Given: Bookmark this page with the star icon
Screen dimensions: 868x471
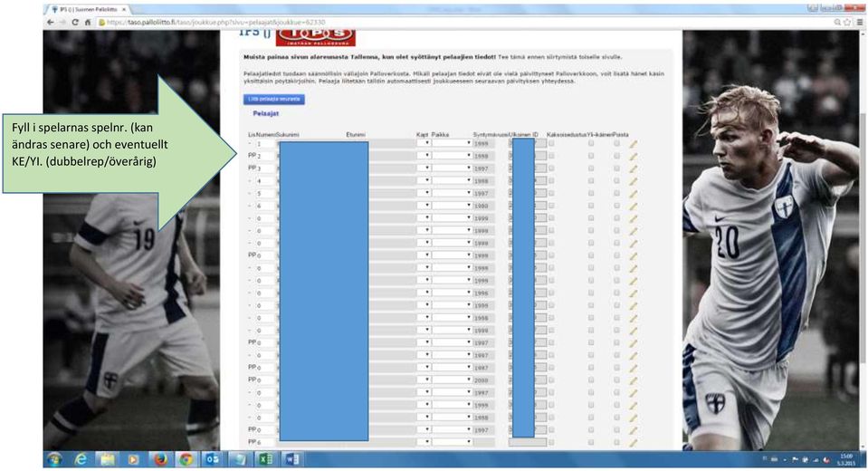Looking at the screenshot, I should (x=847, y=22).
